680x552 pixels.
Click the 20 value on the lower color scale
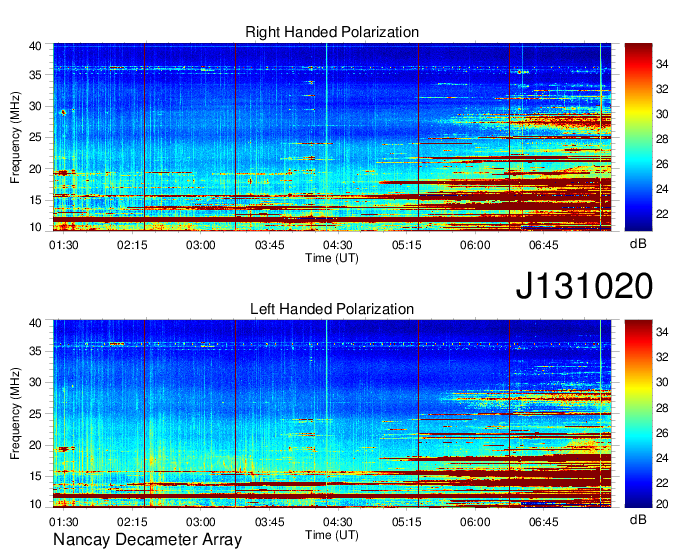(662, 503)
